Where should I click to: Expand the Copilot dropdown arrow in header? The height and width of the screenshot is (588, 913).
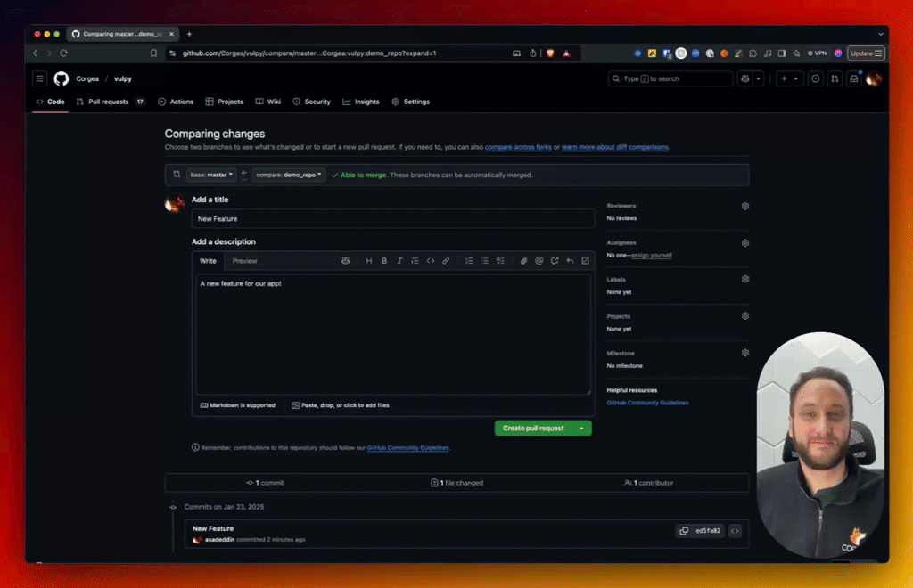tap(758, 78)
